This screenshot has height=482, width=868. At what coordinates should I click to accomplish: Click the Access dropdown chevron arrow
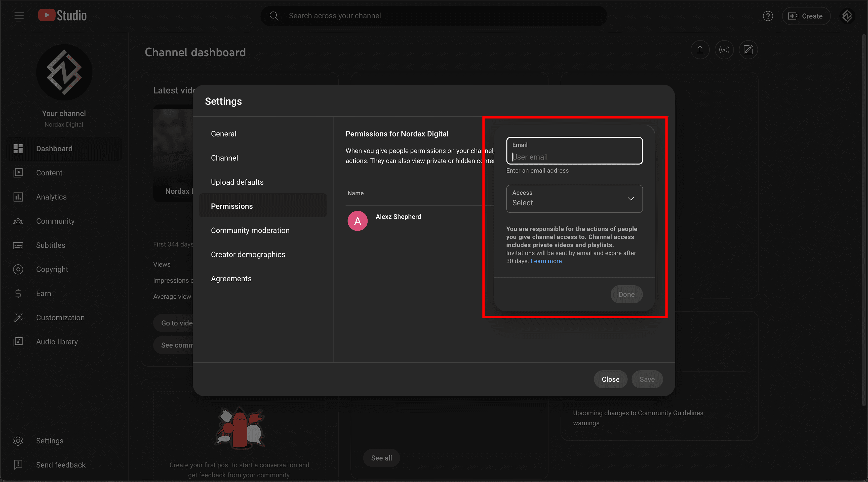click(x=630, y=199)
